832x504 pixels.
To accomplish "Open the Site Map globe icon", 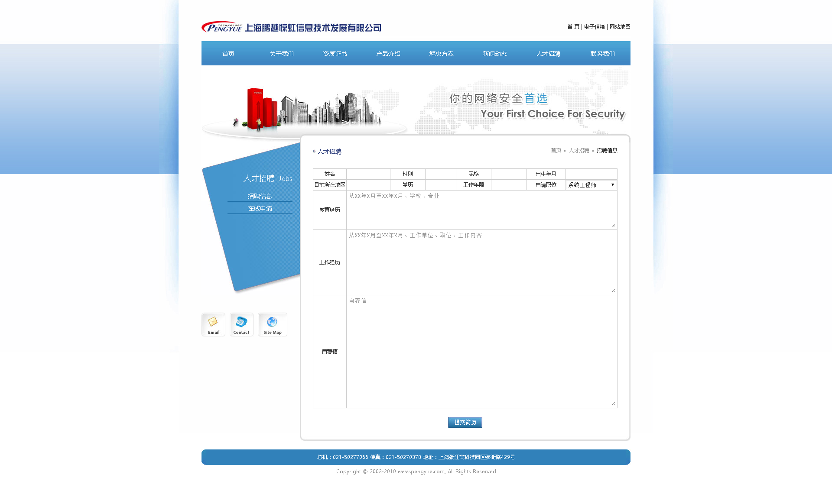I will (x=272, y=324).
